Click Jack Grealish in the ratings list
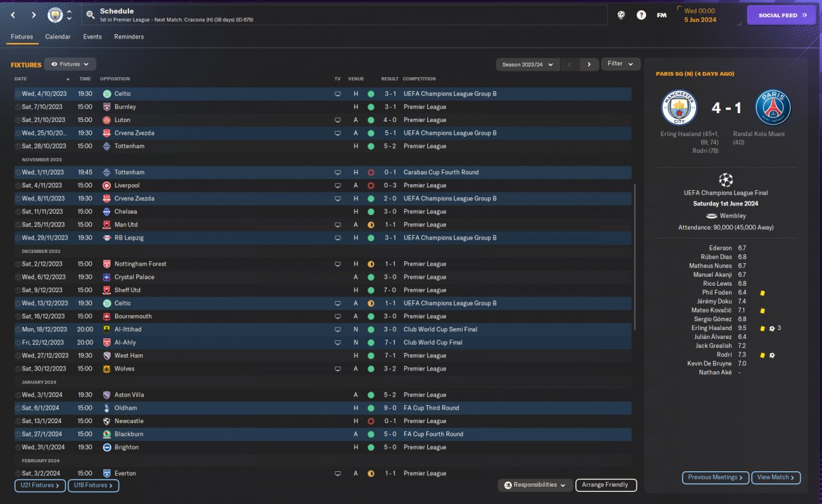Screen dimensions: 822x504 click(712, 346)
